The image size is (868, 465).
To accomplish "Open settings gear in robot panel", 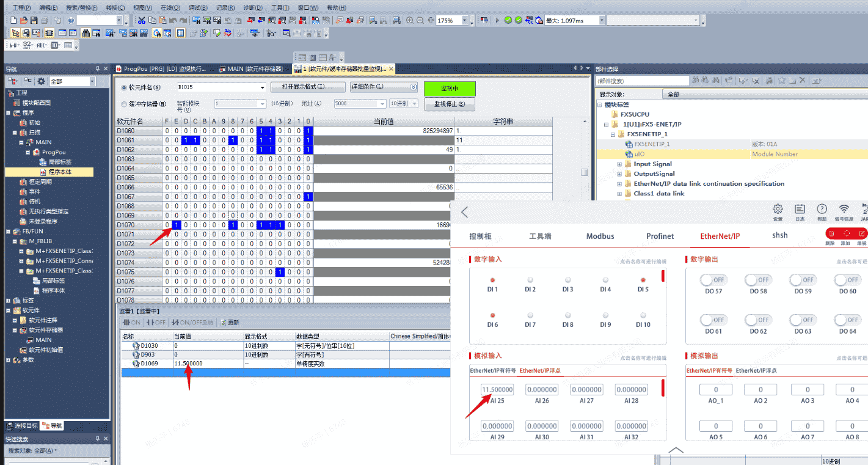I will click(778, 209).
